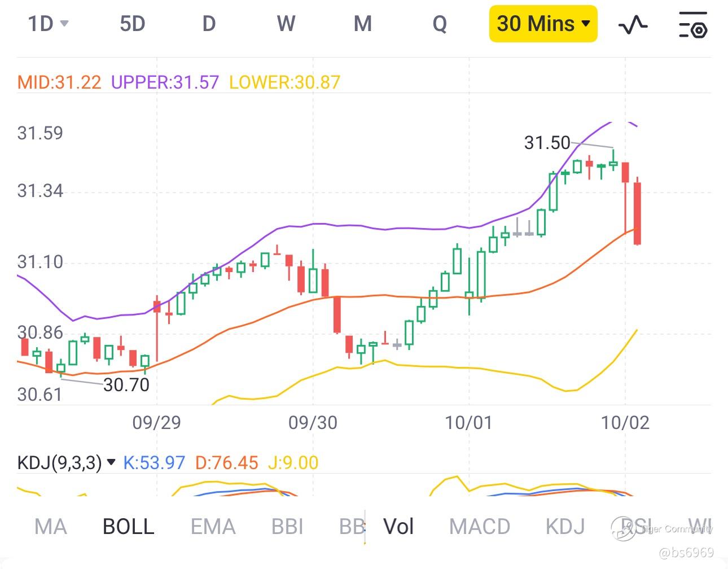The height and width of the screenshot is (569, 728).
Task: Select the D daily timeframe
Action: pyautogui.click(x=209, y=24)
